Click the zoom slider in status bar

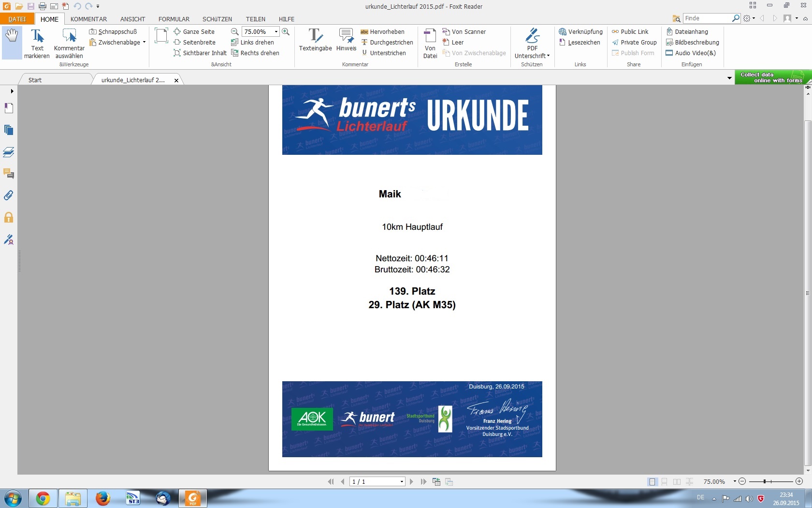(x=770, y=481)
